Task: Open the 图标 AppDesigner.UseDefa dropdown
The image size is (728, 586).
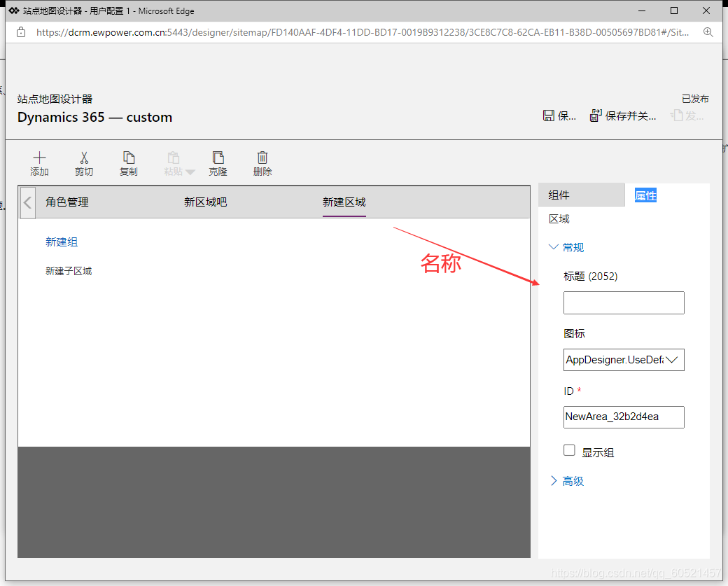Action: pyautogui.click(x=624, y=360)
